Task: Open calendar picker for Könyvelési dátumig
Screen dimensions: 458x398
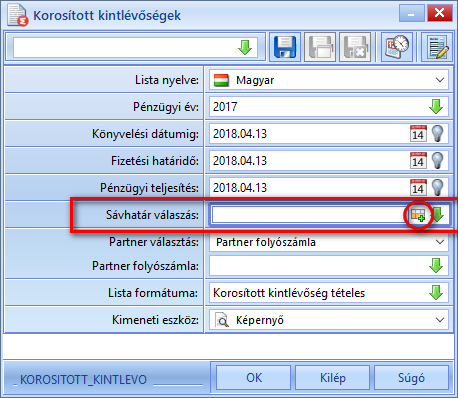Action: (418, 134)
